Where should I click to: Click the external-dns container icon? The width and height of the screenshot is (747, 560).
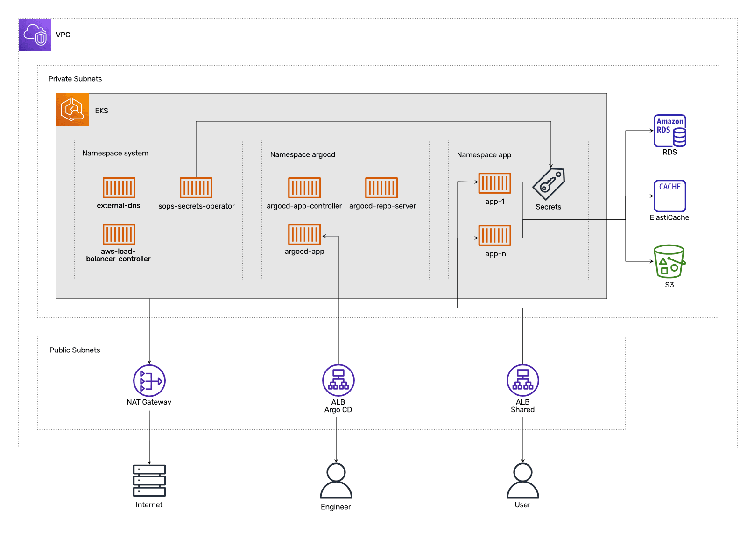tap(119, 188)
